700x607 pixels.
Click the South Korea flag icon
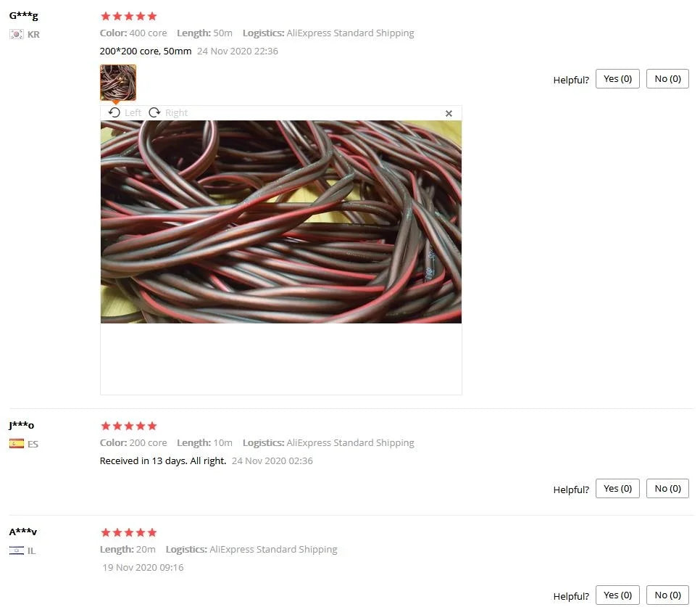point(17,34)
